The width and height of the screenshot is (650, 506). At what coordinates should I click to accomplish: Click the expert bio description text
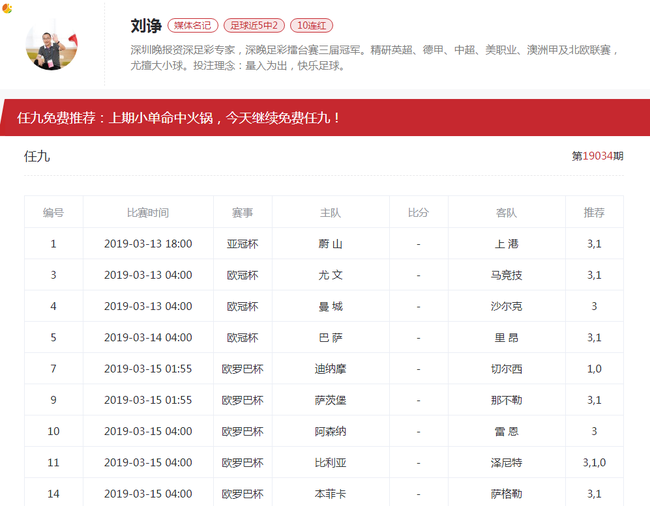pos(374,58)
